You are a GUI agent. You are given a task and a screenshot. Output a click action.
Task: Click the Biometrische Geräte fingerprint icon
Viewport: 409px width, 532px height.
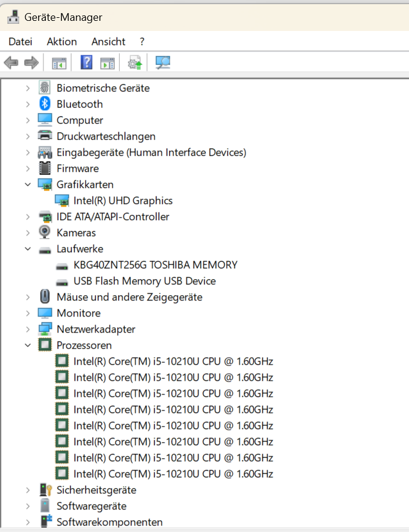(45, 87)
